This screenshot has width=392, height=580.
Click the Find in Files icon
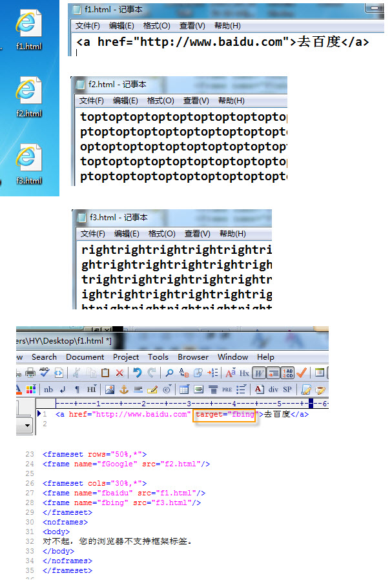pos(198,373)
